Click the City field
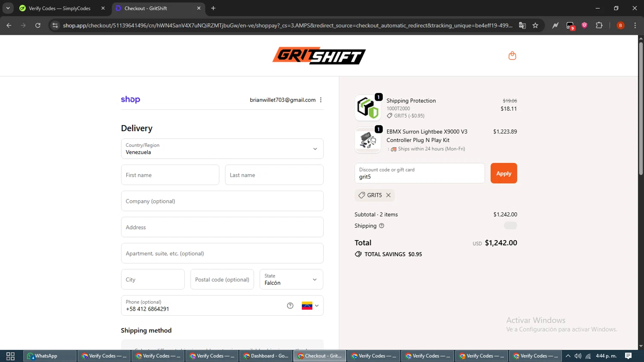Screen dimensions: 644x362 [153, 279]
